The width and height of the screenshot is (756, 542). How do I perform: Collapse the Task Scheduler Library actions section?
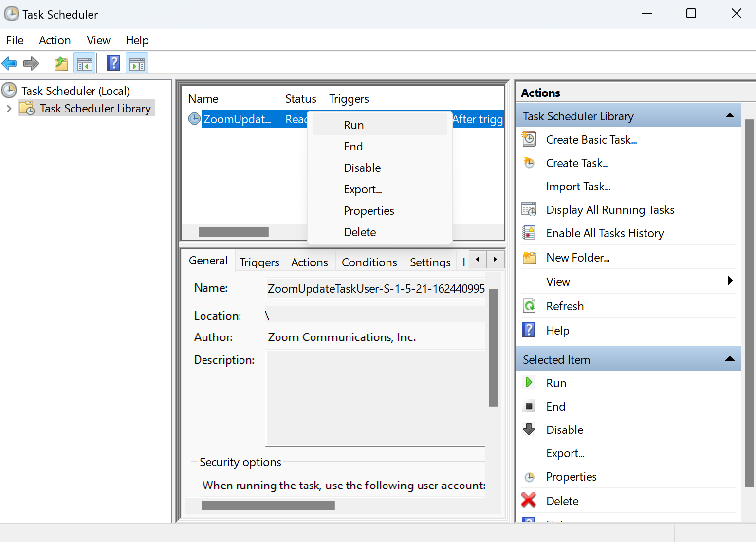click(730, 115)
